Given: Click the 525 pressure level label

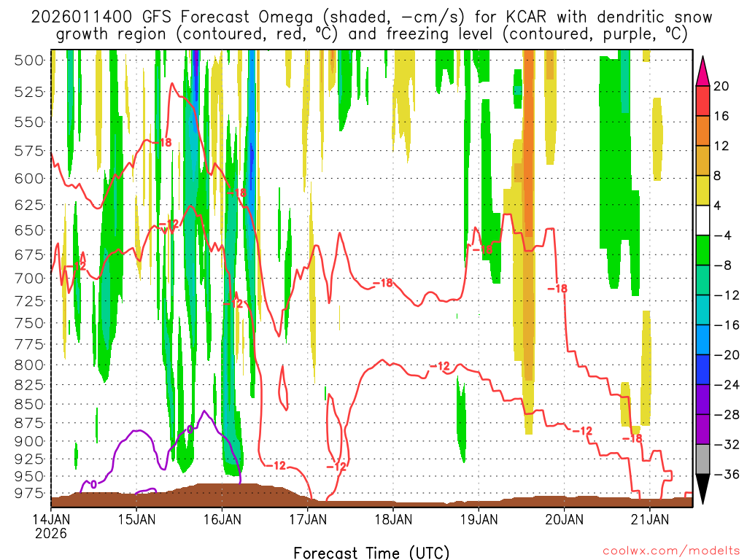Looking at the screenshot, I should click(x=28, y=92).
